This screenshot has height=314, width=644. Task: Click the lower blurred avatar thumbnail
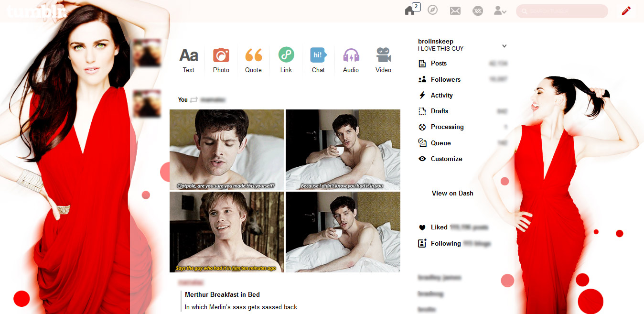(x=146, y=103)
